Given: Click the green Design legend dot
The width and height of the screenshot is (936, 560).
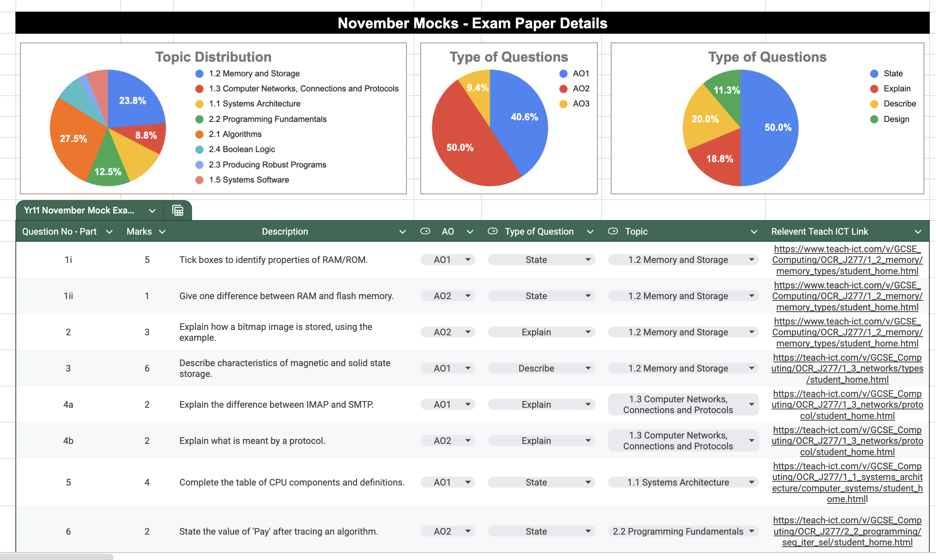Looking at the screenshot, I should tap(874, 119).
